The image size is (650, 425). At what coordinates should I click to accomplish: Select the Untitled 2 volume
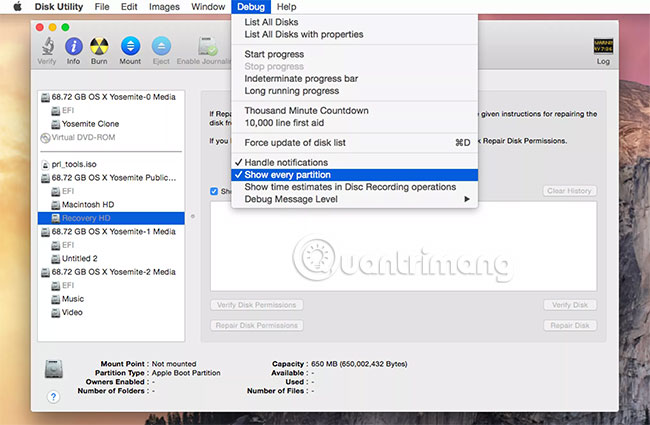click(111, 259)
